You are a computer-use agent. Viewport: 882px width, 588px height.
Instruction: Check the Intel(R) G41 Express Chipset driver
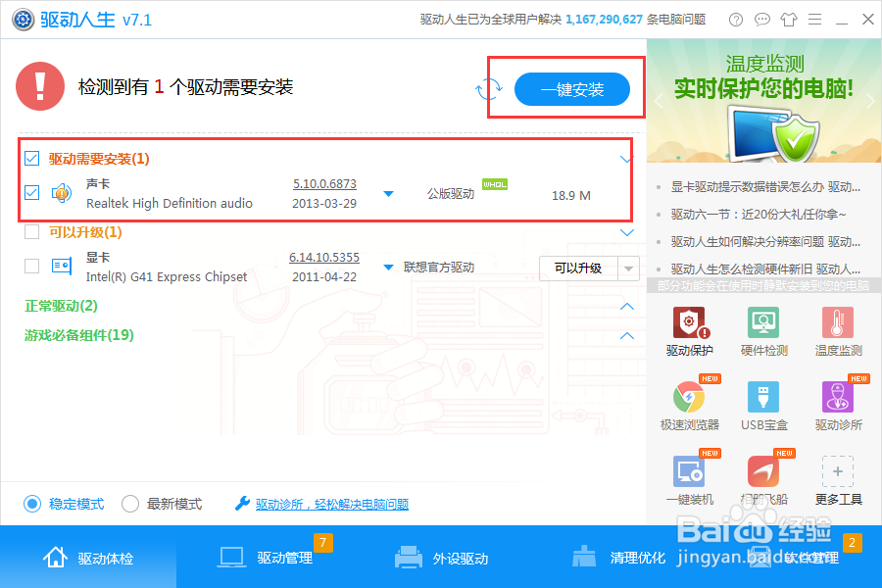pyautogui.click(x=31, y=266)
